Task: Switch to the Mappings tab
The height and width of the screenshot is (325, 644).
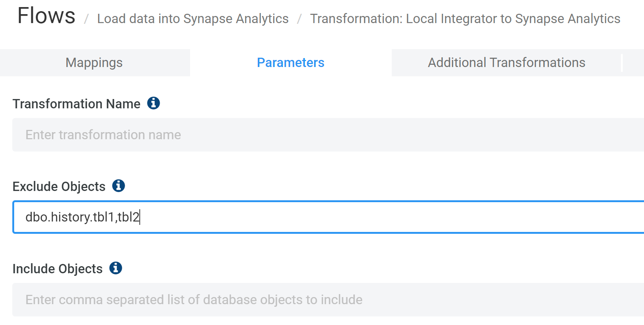Action: pos(94,63)
